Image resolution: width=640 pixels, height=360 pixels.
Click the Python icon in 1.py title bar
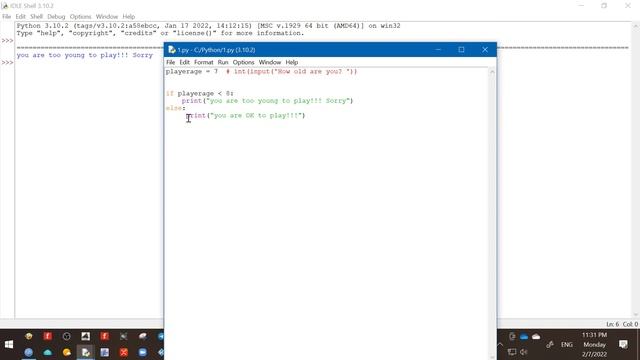pos(172,50)
